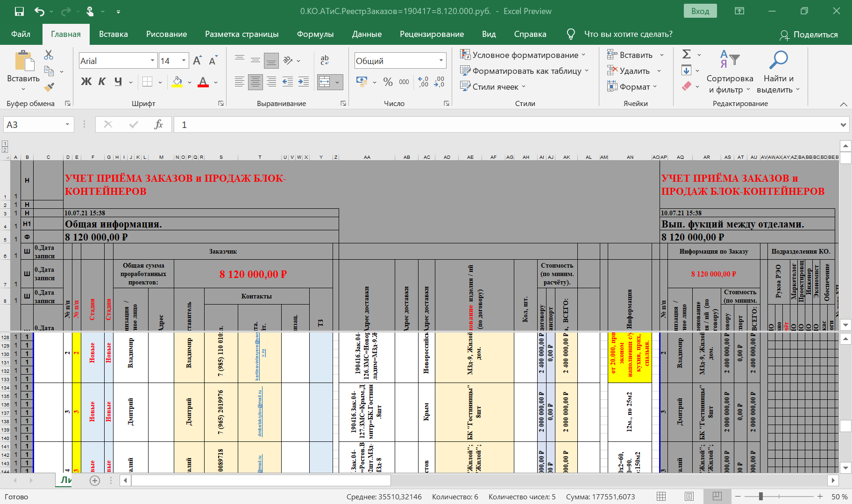Image resolution: width=852 pixels, height=504 pixels.
Task: Toggle bottom vertical alignment button
Action: [271, 60]
